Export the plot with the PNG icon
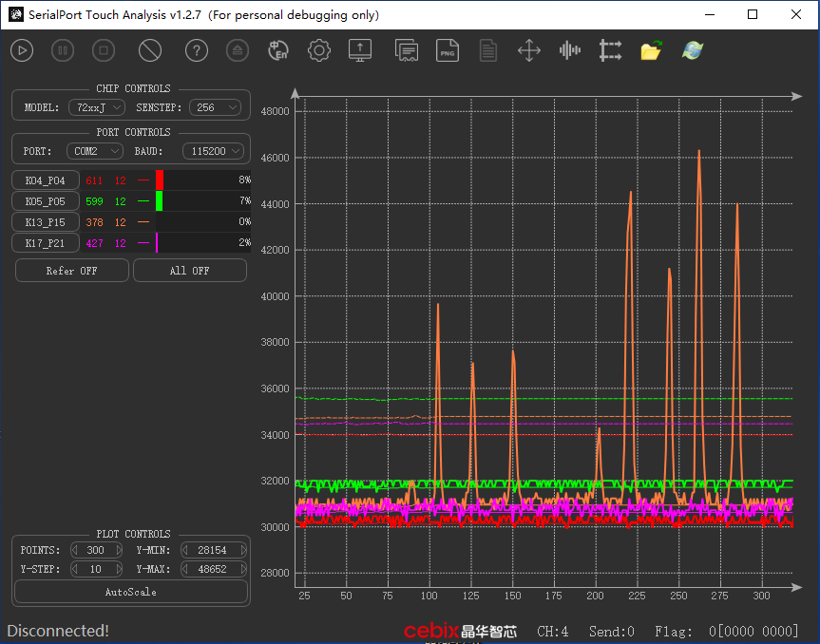820x644 pixels. tap(448, 50)
